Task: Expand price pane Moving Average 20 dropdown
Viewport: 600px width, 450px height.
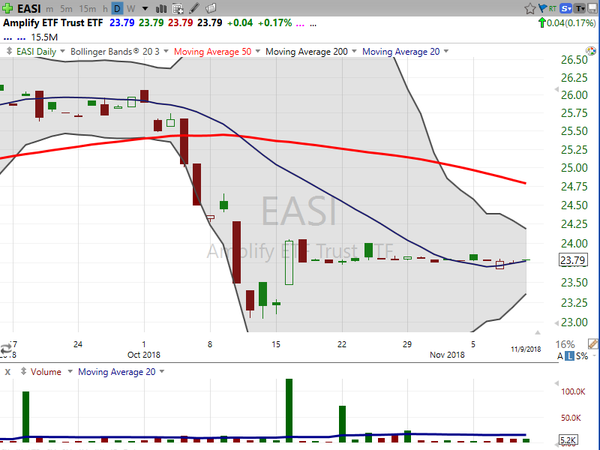Action: pos(446,51)
